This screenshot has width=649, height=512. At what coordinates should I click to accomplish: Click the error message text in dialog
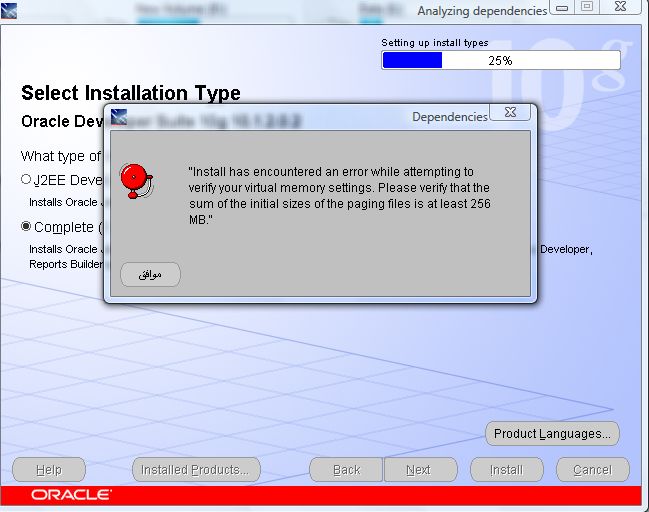(339, 195)
